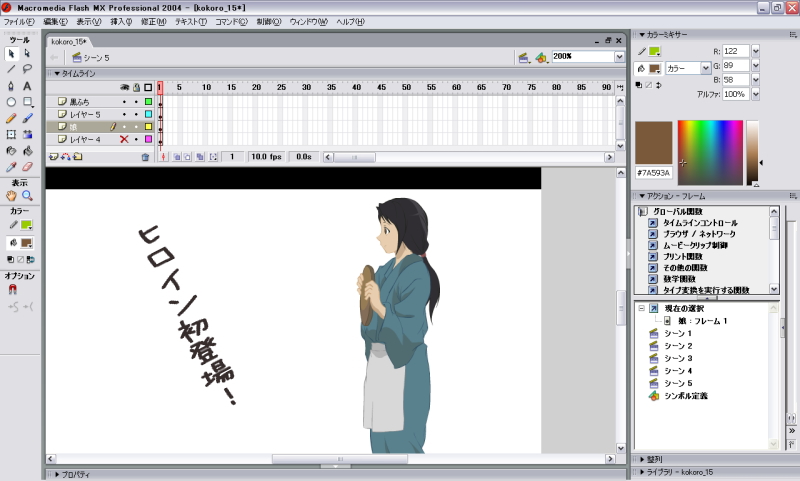This screenshot has height=481, width=800.
Task: Toggle Edit Multiple Frames in the timeline
Action: coord(200,157)
